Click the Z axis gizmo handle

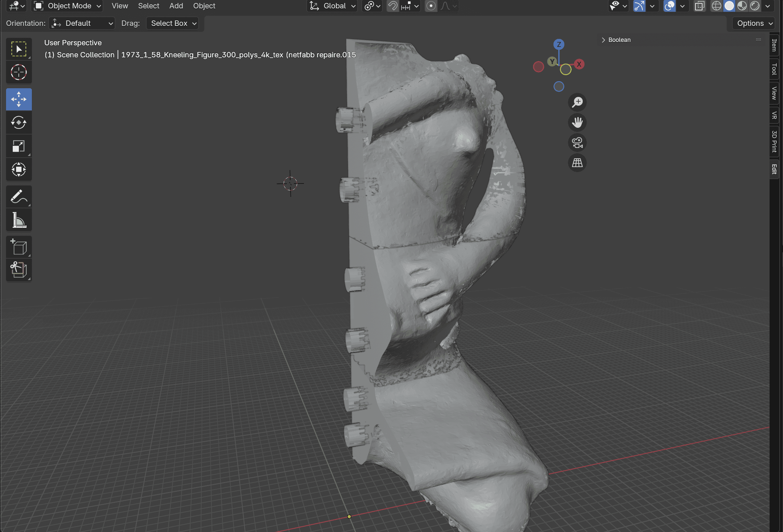559,45
